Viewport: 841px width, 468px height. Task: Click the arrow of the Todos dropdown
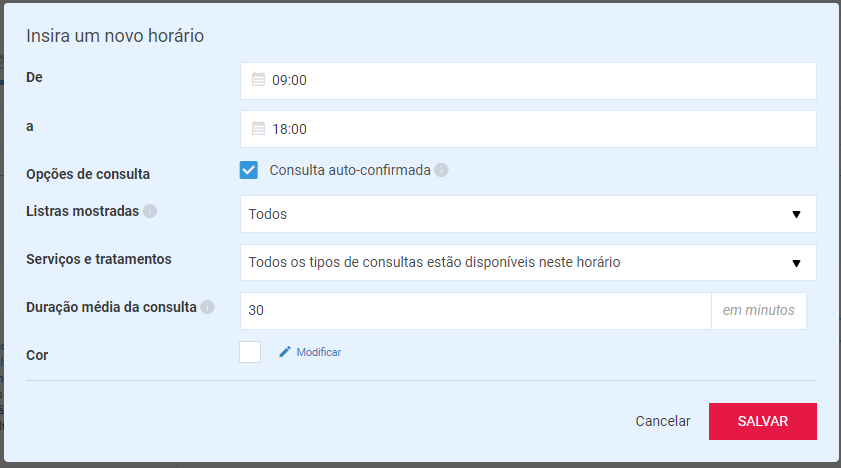coord(796,214)
